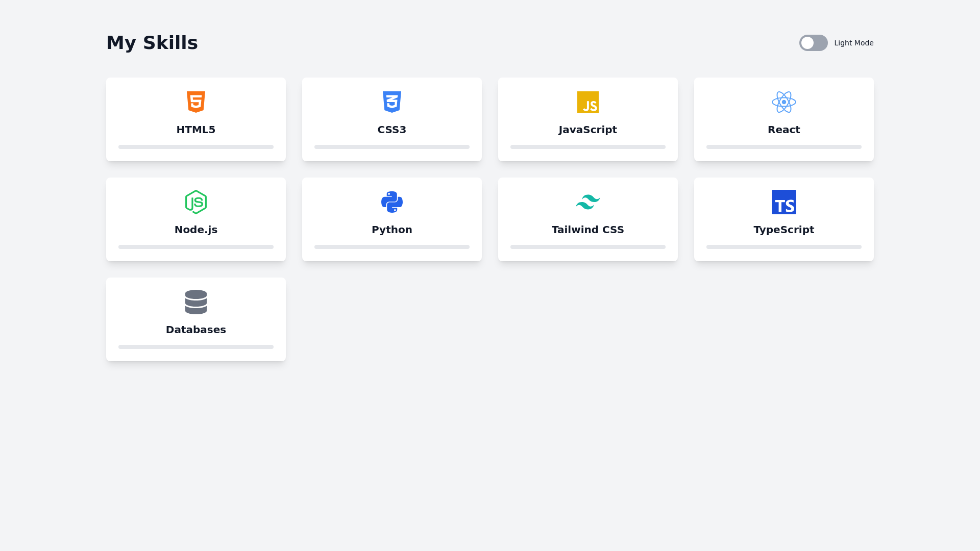The width and height of the screenshot is (980, 551).
Task: Click the Databases skill progress bar
Action: point(196,347)
